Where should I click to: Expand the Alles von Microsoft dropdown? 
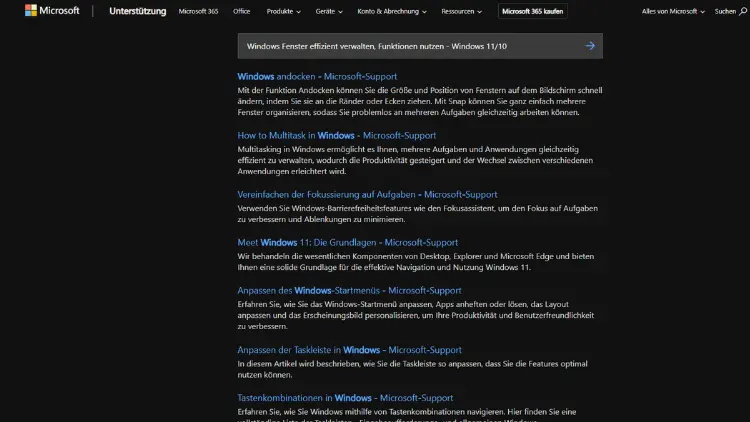pos(673,11)
